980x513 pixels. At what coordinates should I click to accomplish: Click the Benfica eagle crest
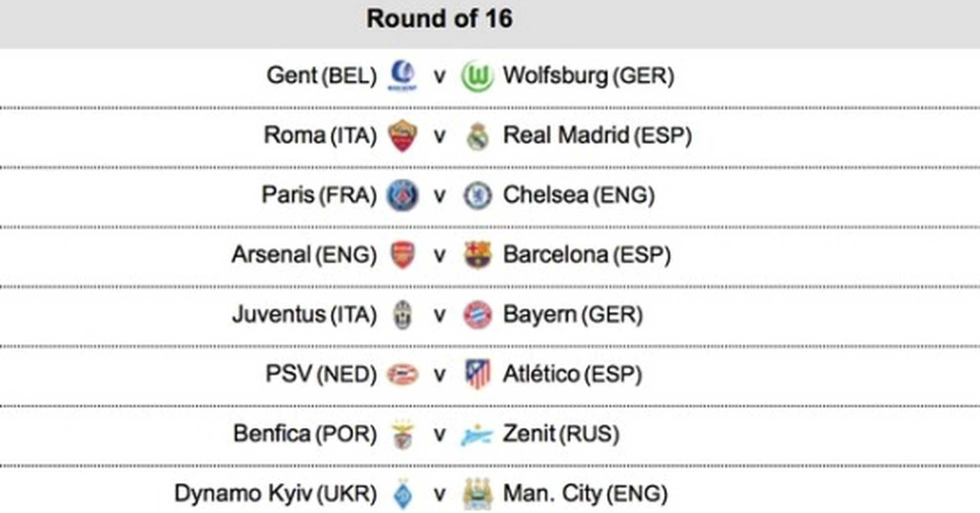click(403, 434)
